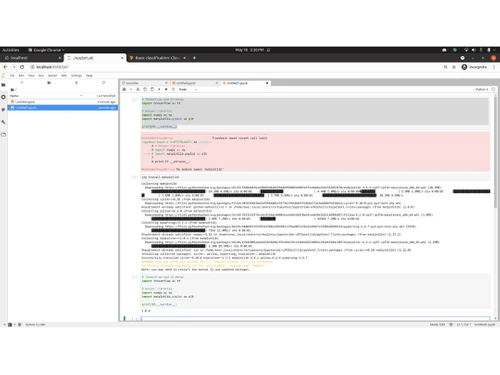Sort files by Name column header
The width and height of the screenshot is (500, 375).
click(46, 96)
